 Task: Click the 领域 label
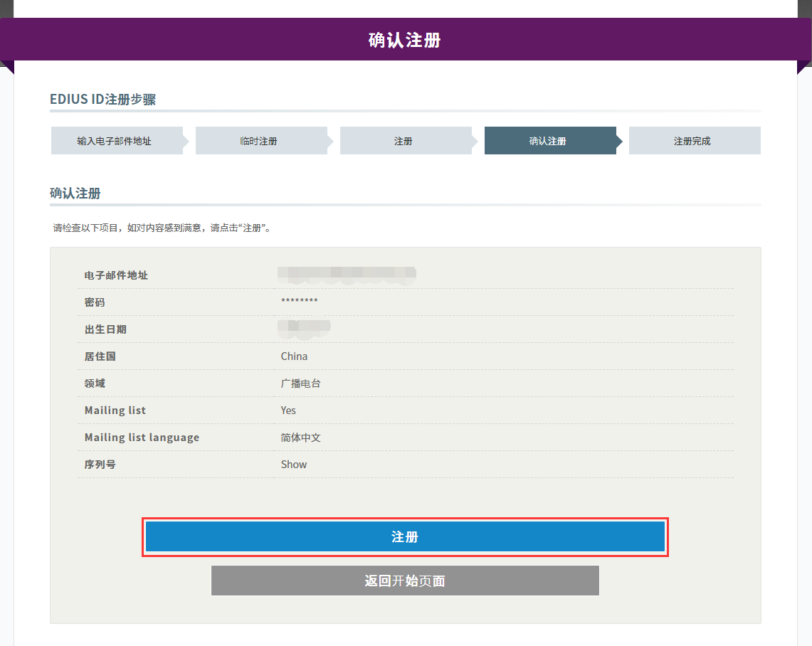[95, 383]
